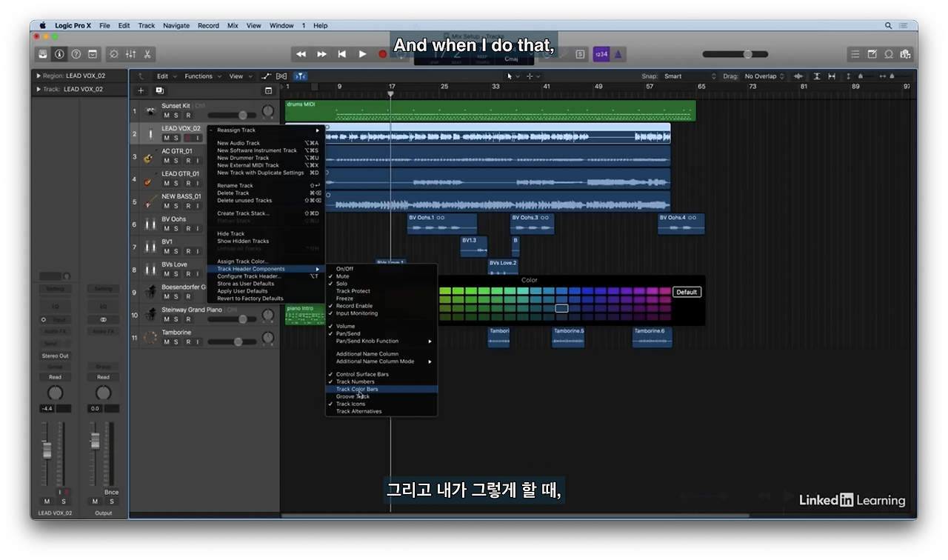Image resolution: width=948 pixels, height=560 pixels.
Task: Click the vertical auto zoom icon
Action: (x=817, y=76)
